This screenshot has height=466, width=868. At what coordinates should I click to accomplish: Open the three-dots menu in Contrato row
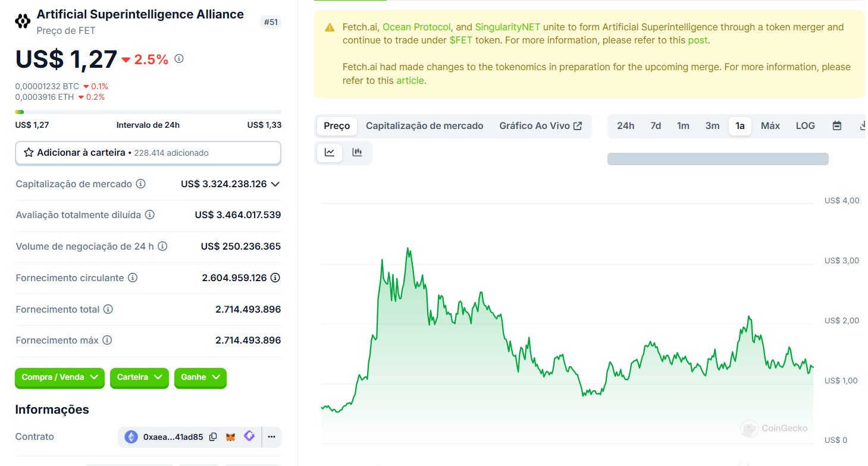click(x=272, y=437)
